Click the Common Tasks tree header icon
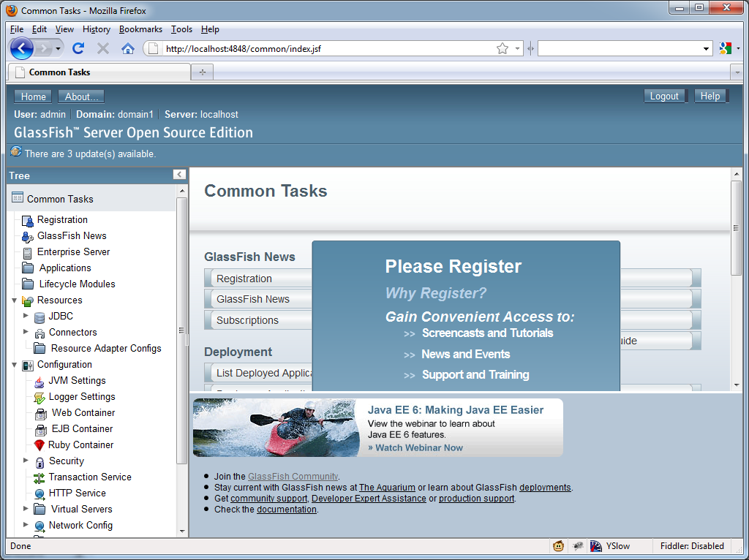Screen dimensions: 749x560 click(18, 197)
